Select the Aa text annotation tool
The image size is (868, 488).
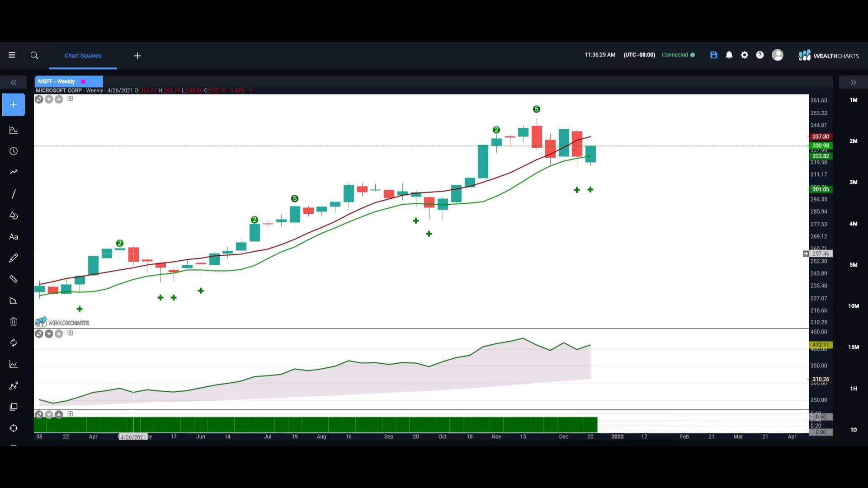click(14, 237)
